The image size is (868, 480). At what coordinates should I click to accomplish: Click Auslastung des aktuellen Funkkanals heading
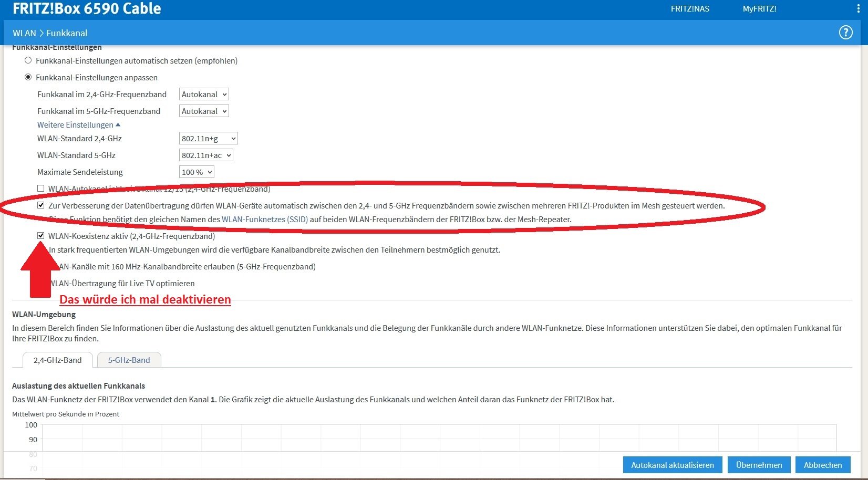[79, 386]
